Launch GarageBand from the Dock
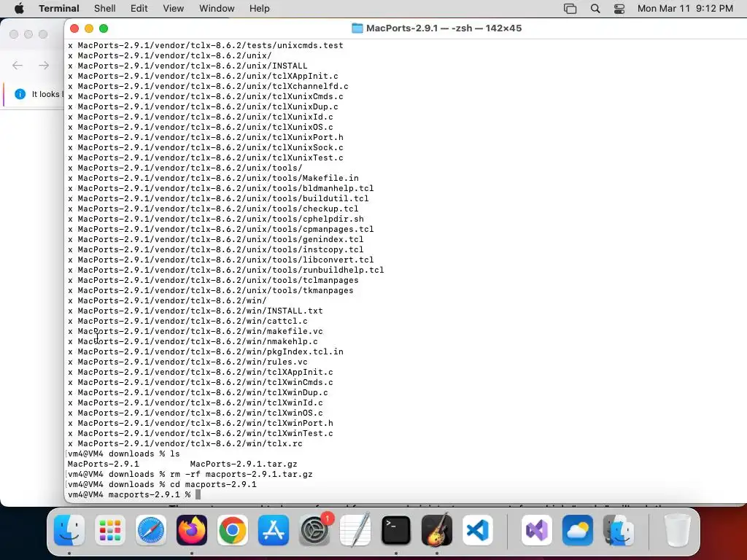The width and height of the screenshot is (747, 560). [x=437, y=530]
